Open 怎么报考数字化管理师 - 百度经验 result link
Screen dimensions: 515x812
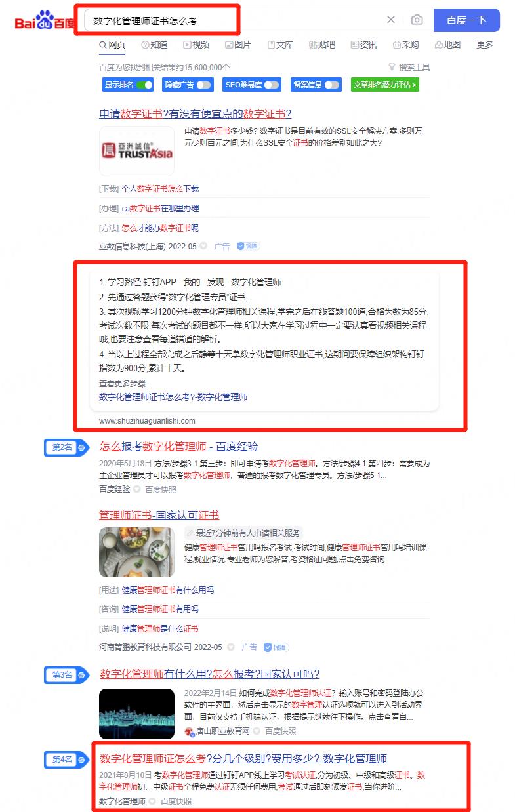tap(179, 446)
